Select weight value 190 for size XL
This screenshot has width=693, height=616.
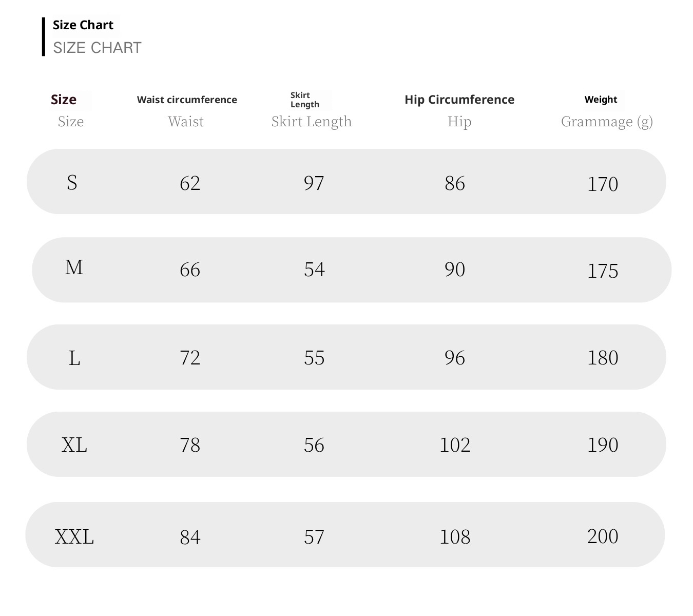pyautogui.click(x=603, y=445)
